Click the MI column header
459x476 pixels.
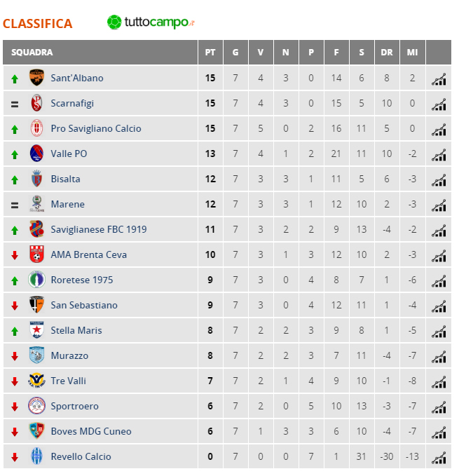point(412,52)
